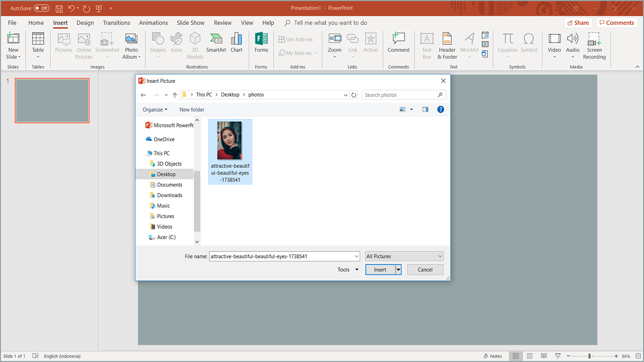Click the New folder button

192,110
